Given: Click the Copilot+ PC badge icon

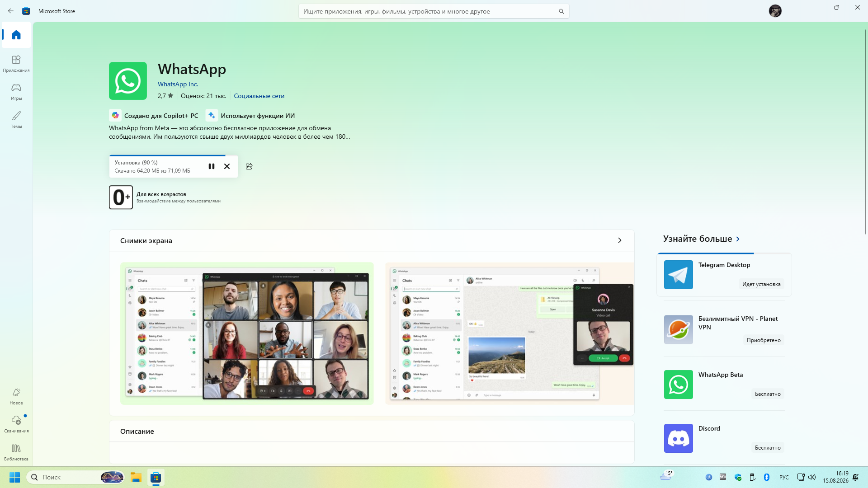Looking at the screenshot, I should click(x=115, y=116).
